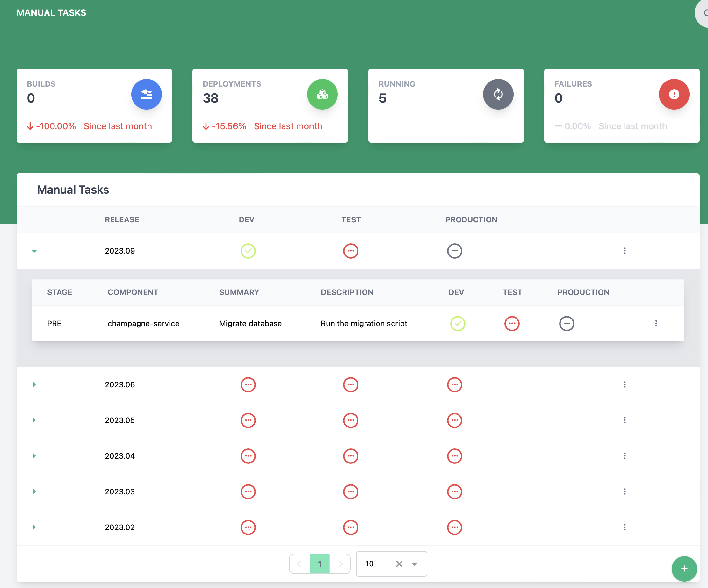Click the COMPONENT column header in subtable
The image size is (708, 588).
click(133, 292)
